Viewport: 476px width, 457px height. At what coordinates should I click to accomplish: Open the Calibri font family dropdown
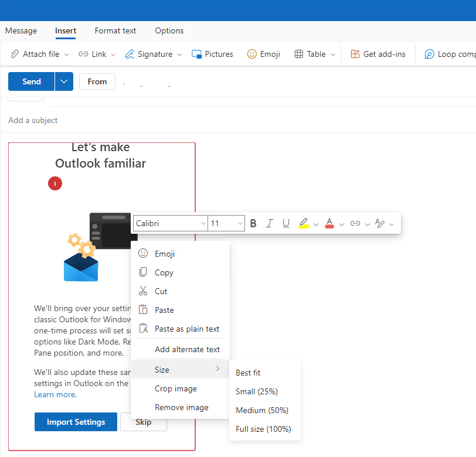click(x=170, y=223)
